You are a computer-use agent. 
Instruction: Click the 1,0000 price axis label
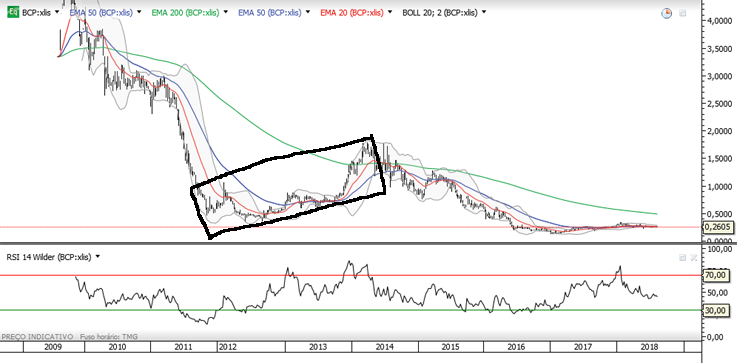[719, 187]
